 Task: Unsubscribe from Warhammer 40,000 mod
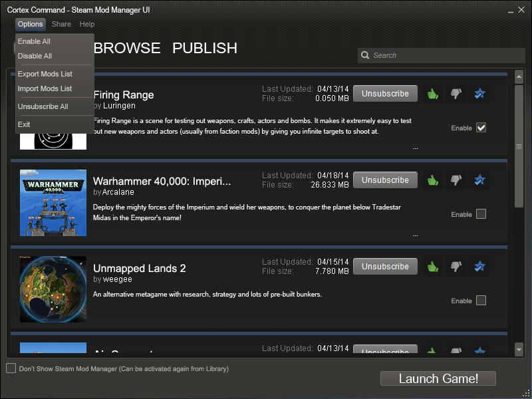tap(385, 180)
